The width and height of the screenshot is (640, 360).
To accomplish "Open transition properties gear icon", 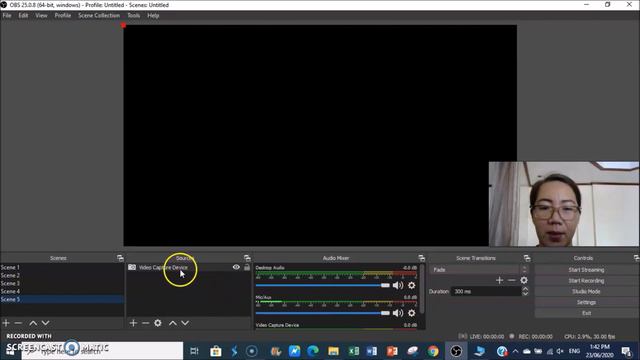I will click(x=524, y=280).
